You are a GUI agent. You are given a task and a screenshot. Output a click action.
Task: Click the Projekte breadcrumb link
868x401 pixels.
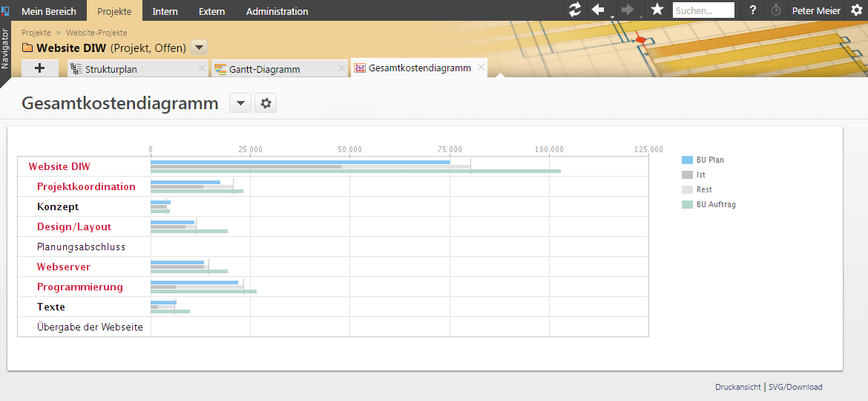pyautogui.click(x=36, y=33)
